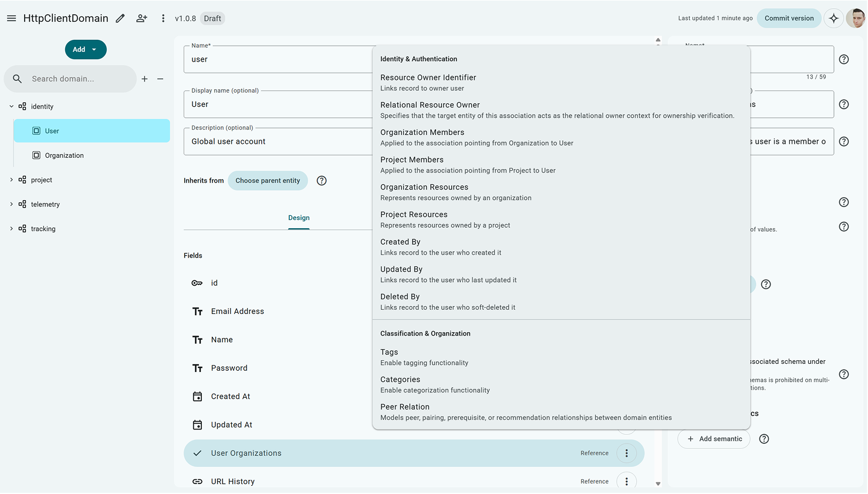
Task: Click the Description field with Global user account
Action: (278, 141)
